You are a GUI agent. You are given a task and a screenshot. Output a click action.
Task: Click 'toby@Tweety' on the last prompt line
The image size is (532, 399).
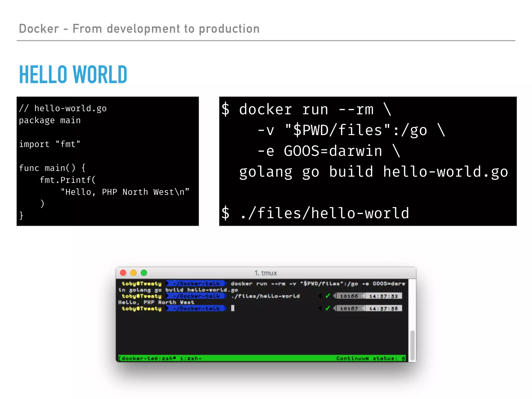(142, 308)
